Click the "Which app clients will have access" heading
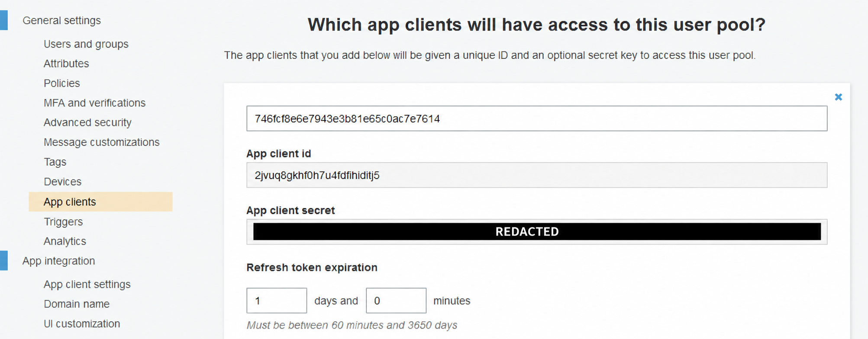The width and height of the screenshot is (868, 339). [x=536, y=25]
